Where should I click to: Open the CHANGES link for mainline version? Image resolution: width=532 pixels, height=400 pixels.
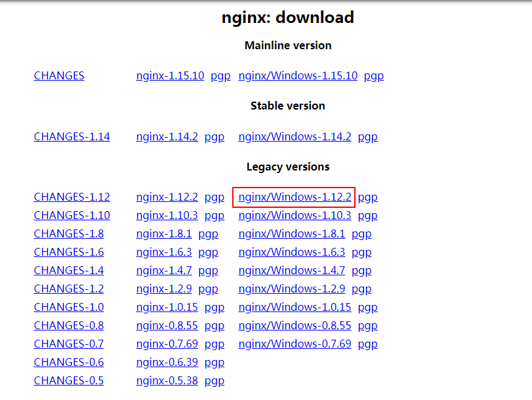click(59, 75)
